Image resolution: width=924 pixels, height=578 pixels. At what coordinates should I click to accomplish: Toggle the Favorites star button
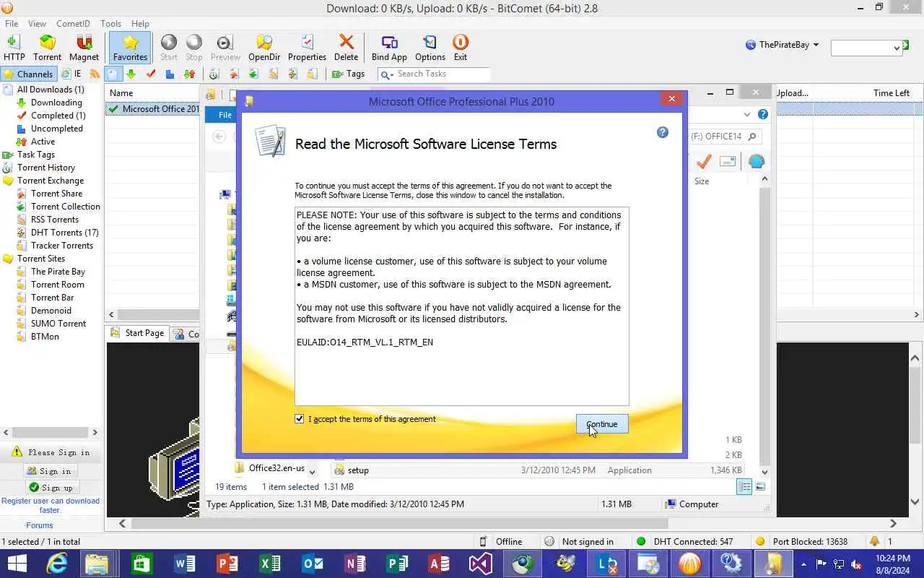[x=130, y=48]
